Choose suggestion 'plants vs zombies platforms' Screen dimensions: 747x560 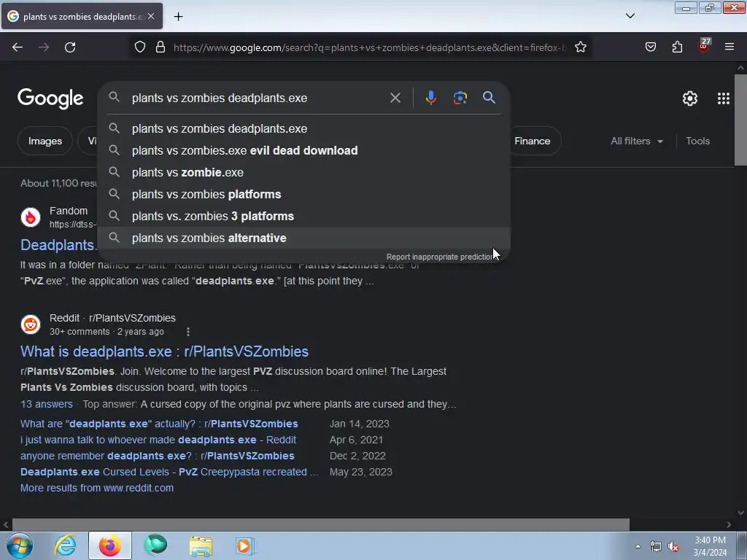click(304, 194)
